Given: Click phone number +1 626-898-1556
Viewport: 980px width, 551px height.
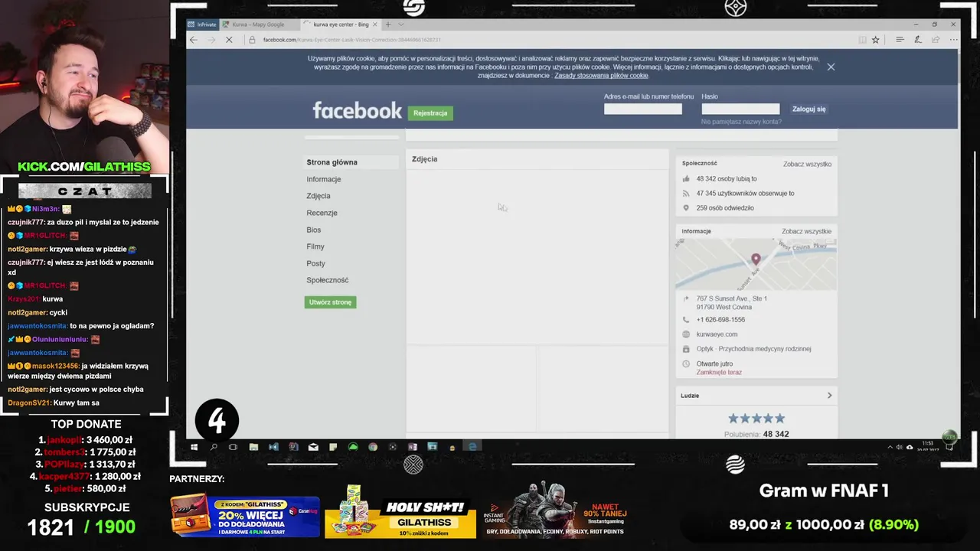Looking at the screenshot, I should 720,320.
